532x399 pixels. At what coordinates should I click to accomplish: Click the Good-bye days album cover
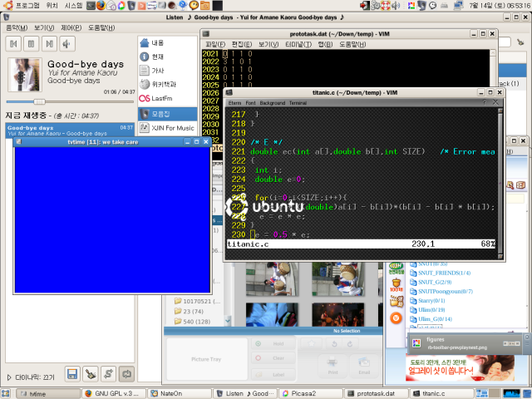(25, 75)
